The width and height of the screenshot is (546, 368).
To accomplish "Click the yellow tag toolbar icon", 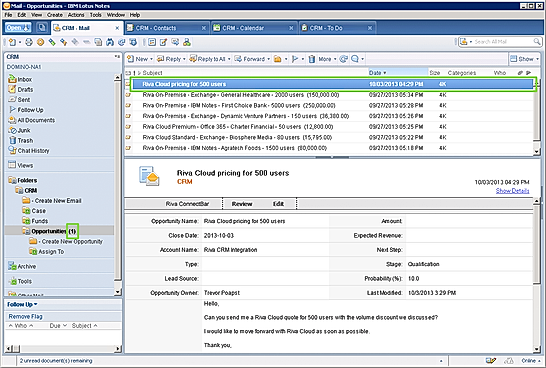I will [x=63, y=42].
